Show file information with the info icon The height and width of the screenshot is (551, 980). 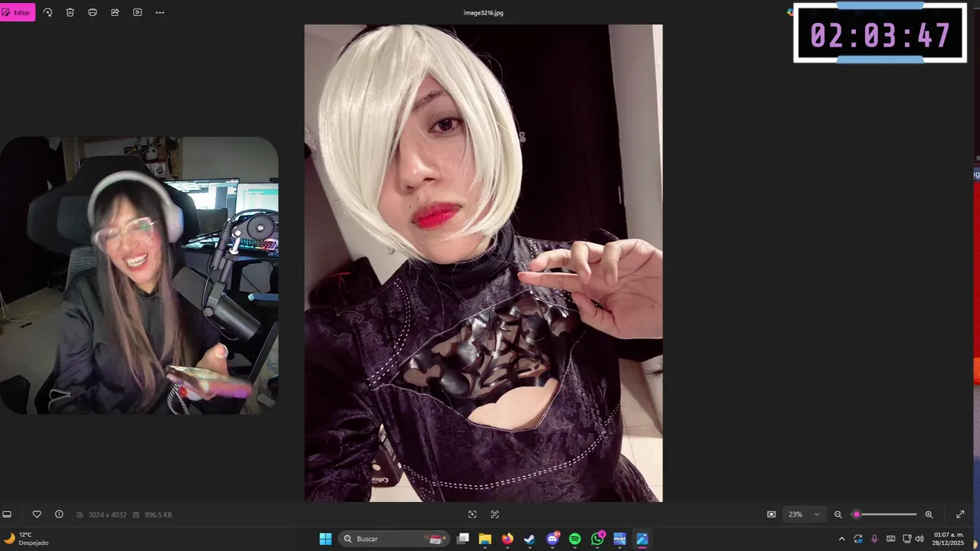[x=59, y=514]
